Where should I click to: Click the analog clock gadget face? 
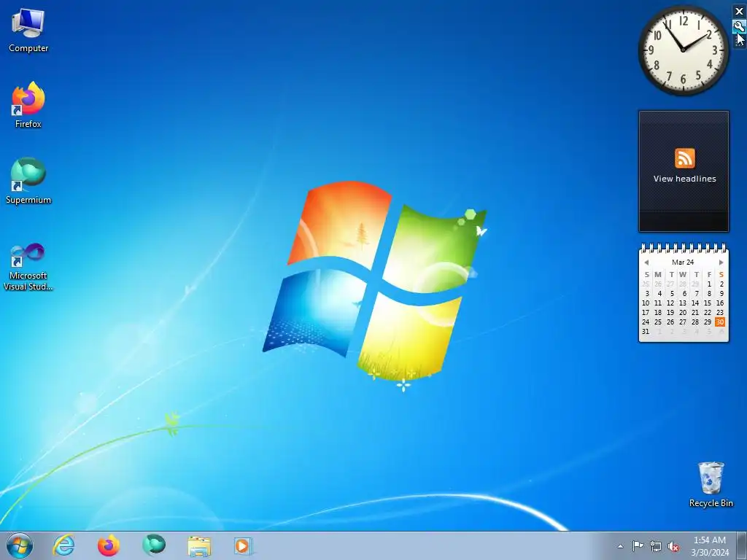tap(683, 50)
